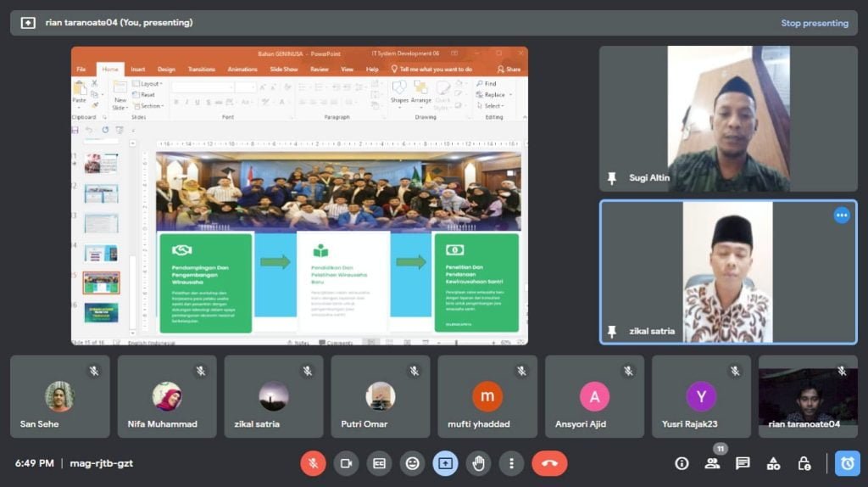Viewport: 868px width, 487px height.
Task: Raise your hand in the meeting
Action: pyautogui.click(x=479, y=463)
